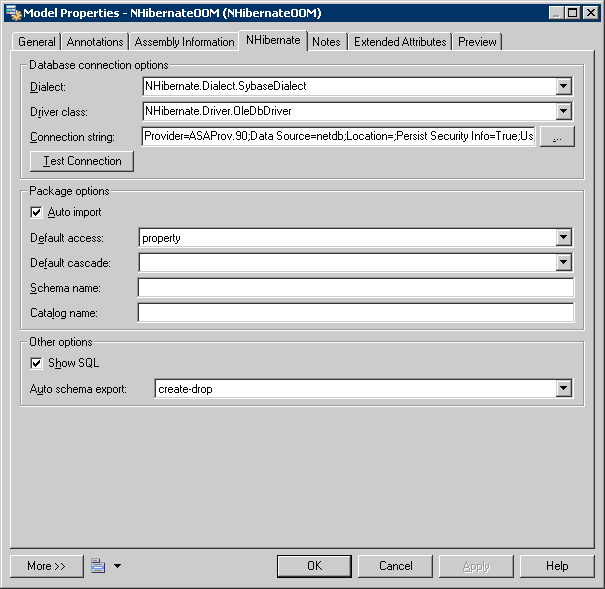Open the Preview tab
Viewport: 605px width, 589px height.
[x=477, y=42]
